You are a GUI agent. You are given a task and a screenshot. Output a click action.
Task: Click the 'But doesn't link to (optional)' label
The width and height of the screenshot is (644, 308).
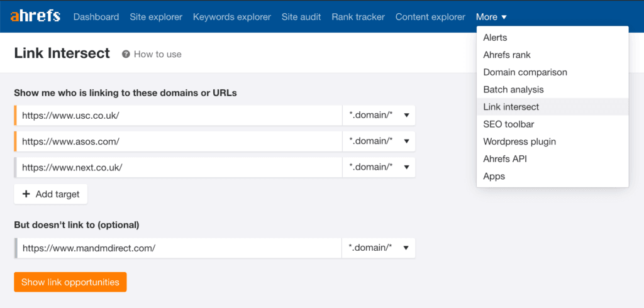pos(77,225)
